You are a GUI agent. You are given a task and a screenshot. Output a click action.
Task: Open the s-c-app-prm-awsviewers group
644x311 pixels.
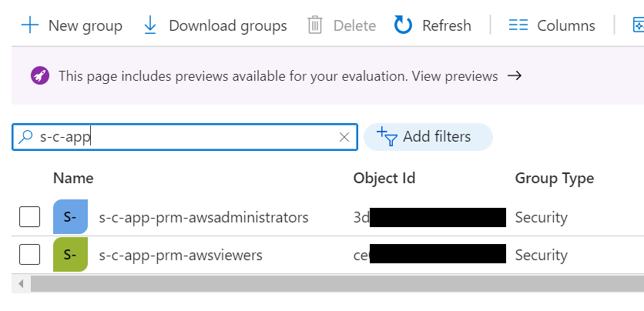click(180, 255)
